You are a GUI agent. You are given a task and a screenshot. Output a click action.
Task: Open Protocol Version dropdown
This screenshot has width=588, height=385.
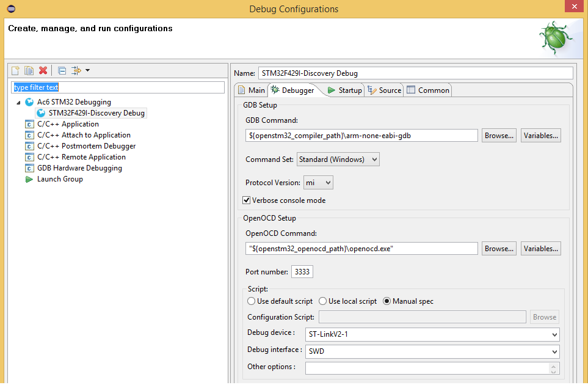pos(318,183)
